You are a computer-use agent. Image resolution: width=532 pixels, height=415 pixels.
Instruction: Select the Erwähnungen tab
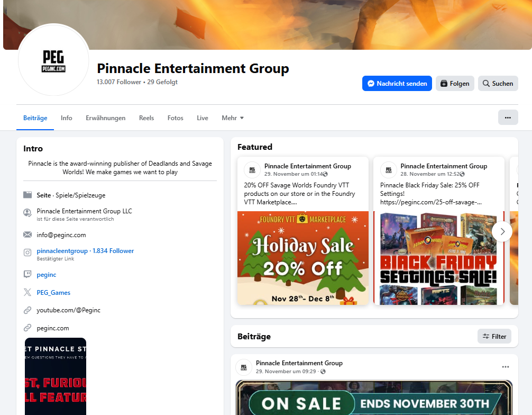pos(106,118)
